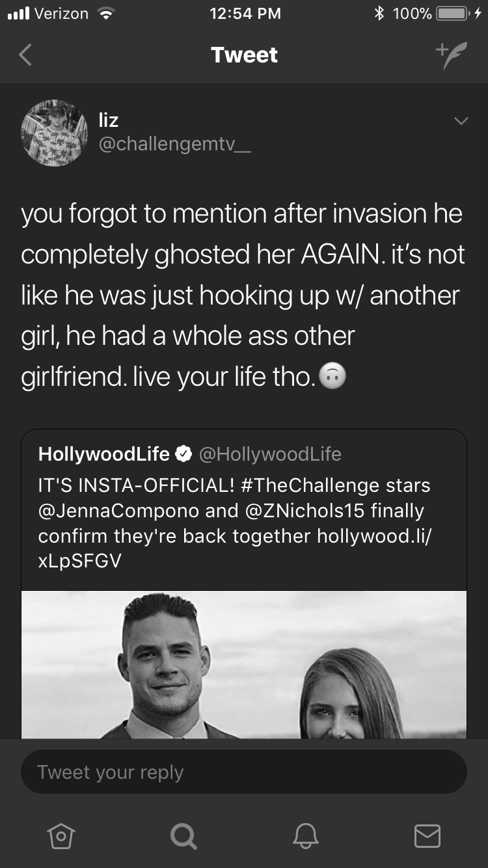Expand the tweet options chevron
Viewport: 488px width, 868px height.
click(461, 121)
